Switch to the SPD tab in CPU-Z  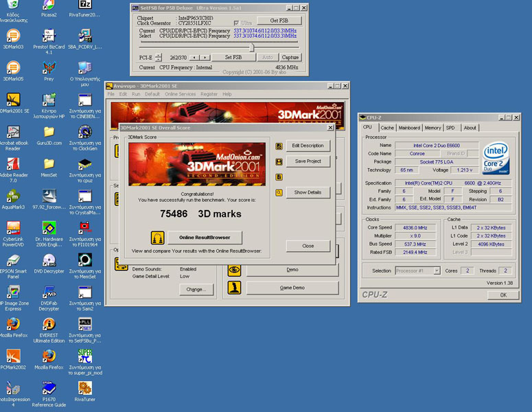450,128
